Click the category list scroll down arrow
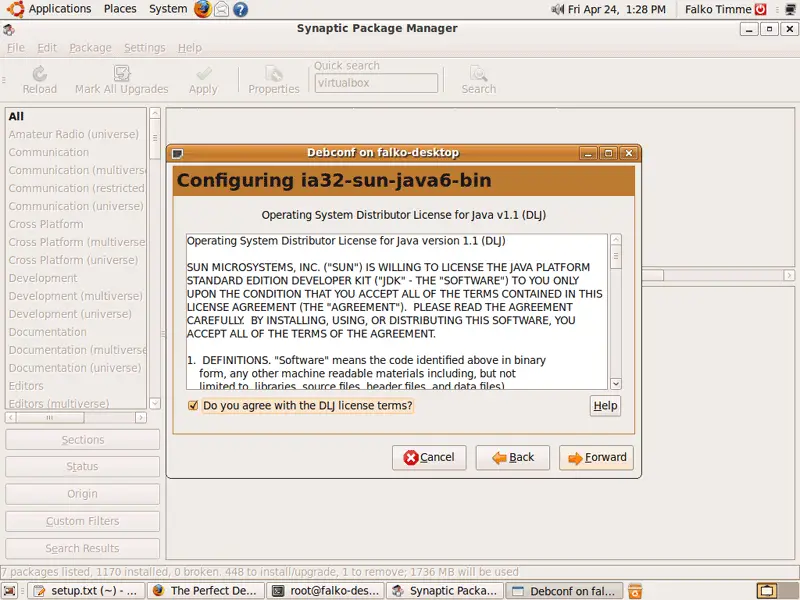Image resolution: width=800 pixels, height=600 pixels. pyautogui.click(x=155, y=403)
